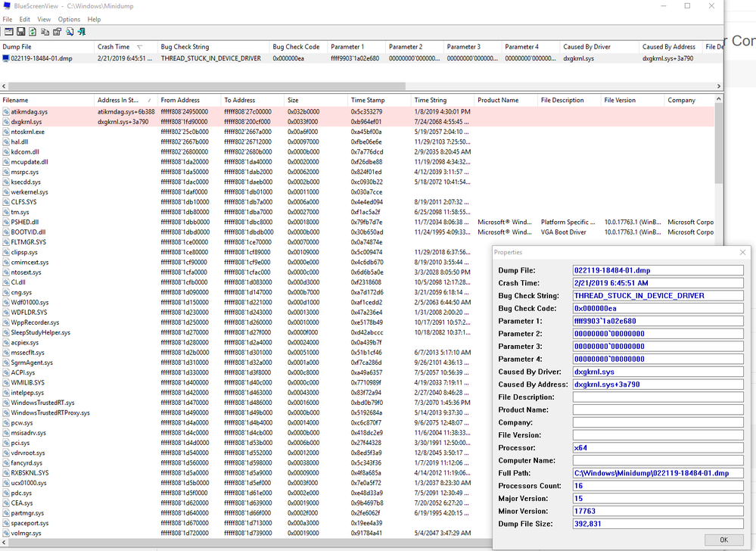Click the Dump File Size field in Properties
The width and height of the screenshot is (756, 551).
tap(658, 524)
